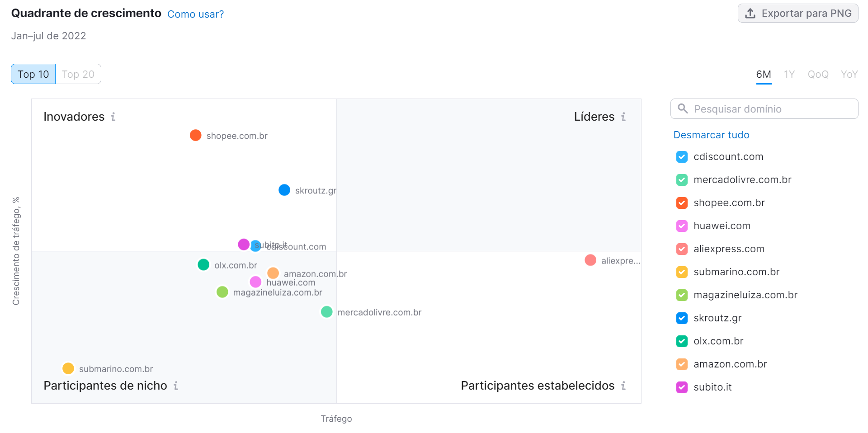Viewport: 868px width, 433px height.
Task: Click the submarino.com.br yellow data point
Action: (68, 368)
